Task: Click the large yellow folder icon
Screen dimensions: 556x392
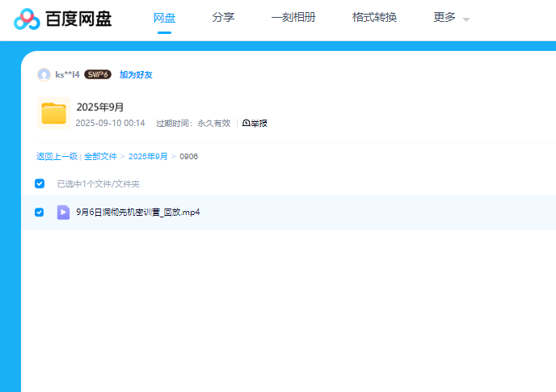Action: click(53, 113)
